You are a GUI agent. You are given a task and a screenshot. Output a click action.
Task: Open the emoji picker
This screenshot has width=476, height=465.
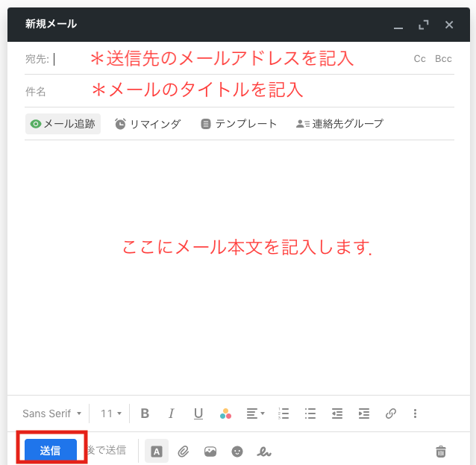pyautogui.click(x=237, y=451)
